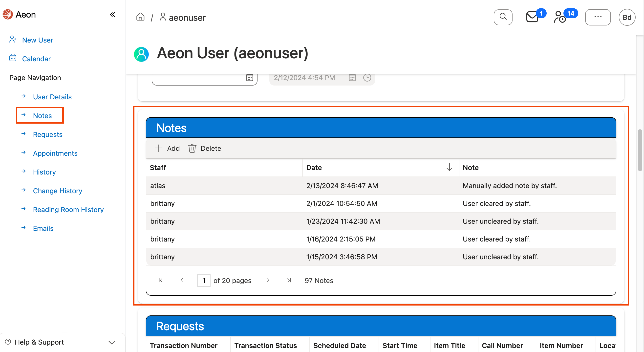This screenshot has height=352, width=644.
Task: Jump to last notes page icon
Action: (x=289, y=280)
